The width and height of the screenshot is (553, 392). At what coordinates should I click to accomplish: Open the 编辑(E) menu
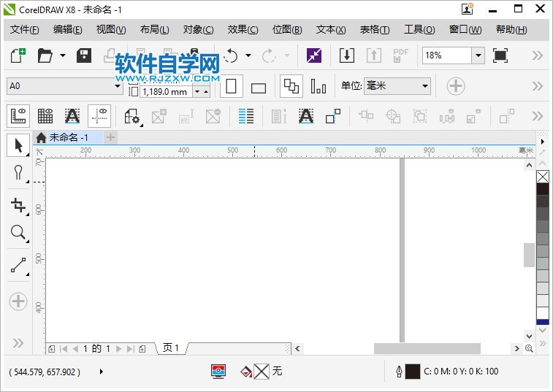(68, 30)
